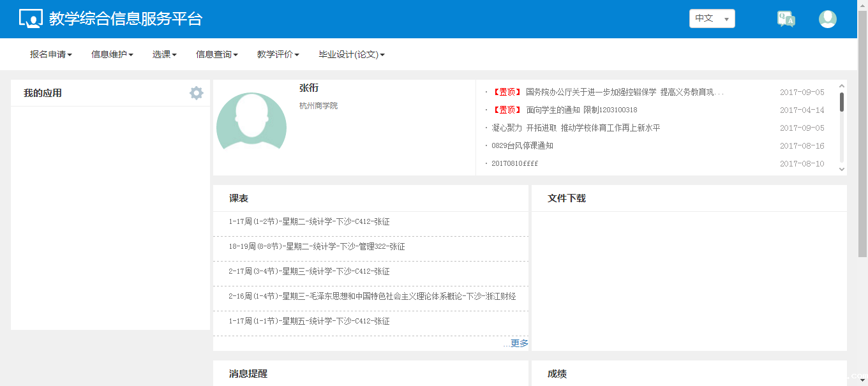The height and width of the screenshot is (386, 868).
Task: Open the pinned 国务院办公厅 notice
Action: coord(624,93)
